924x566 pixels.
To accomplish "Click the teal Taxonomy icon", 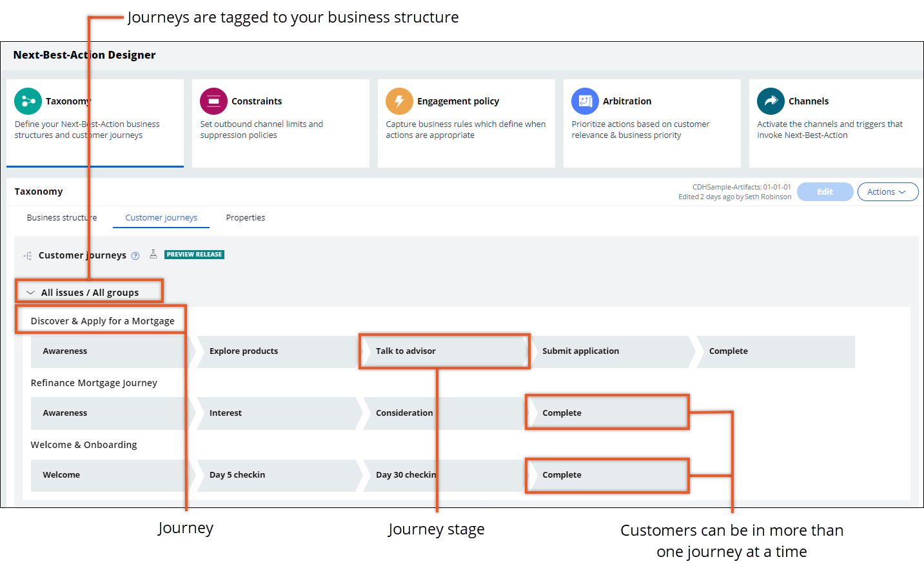I will (x=28, y=101).
